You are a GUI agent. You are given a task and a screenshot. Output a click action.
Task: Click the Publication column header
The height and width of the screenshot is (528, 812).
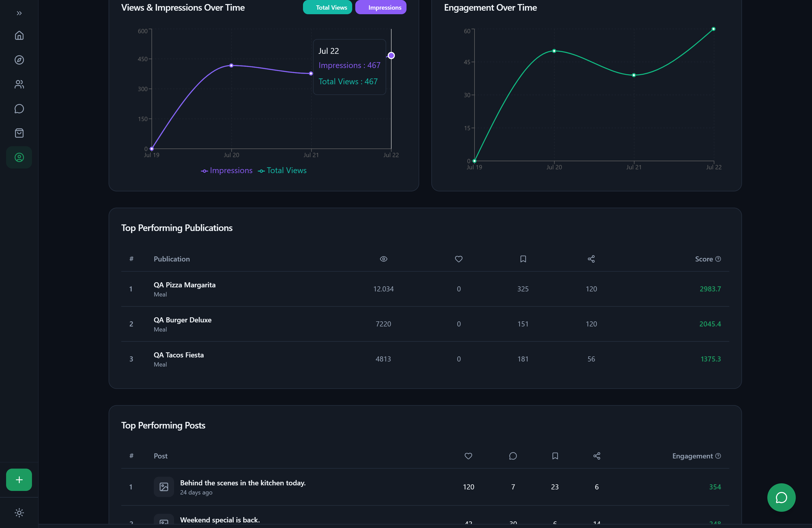point(172,259)
